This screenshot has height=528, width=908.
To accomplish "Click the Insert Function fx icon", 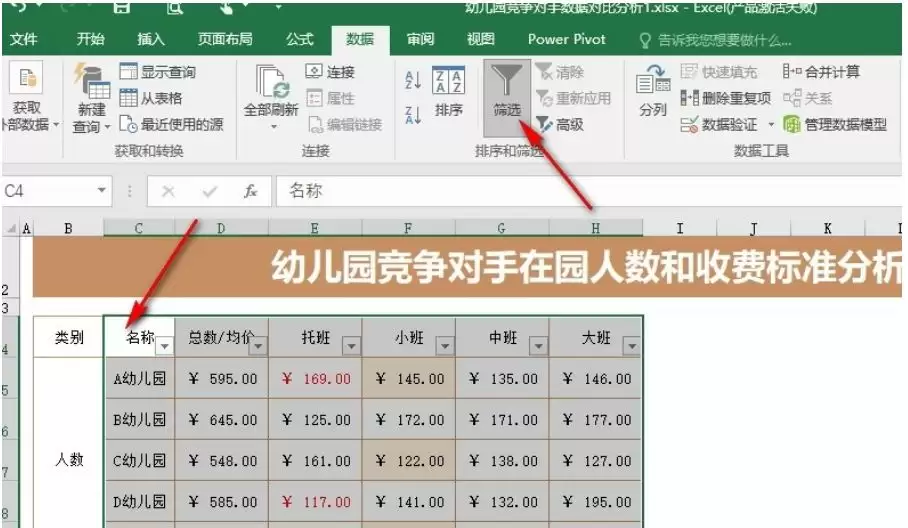I will (x=250, y=191).
